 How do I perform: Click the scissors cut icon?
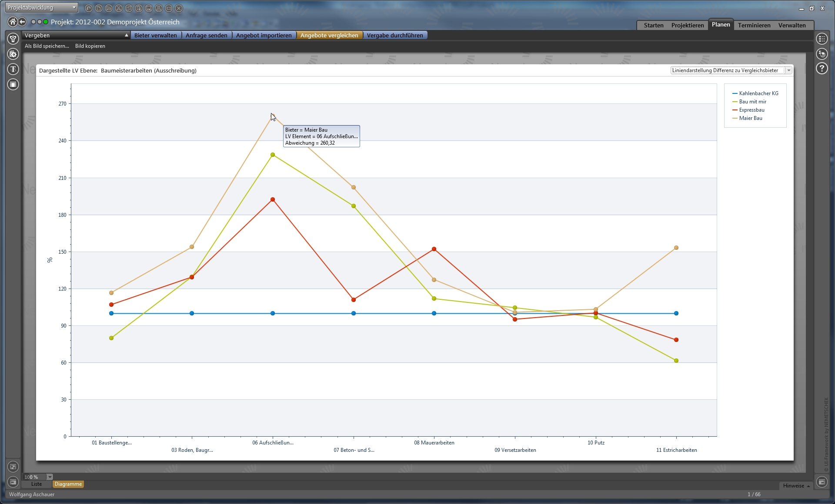(x=119, y=8)
